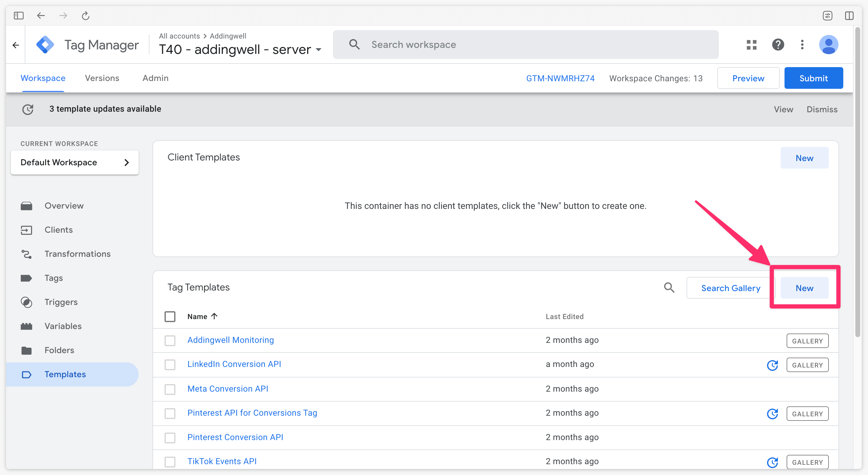Viewport: 868px width, 475px height.
Task: Switch to the Versions tab
Action: (102, 78)
